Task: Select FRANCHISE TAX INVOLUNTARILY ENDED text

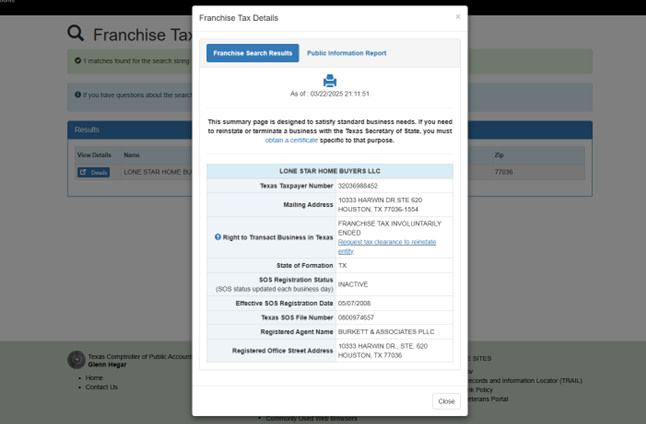Action: pos(389,228)
